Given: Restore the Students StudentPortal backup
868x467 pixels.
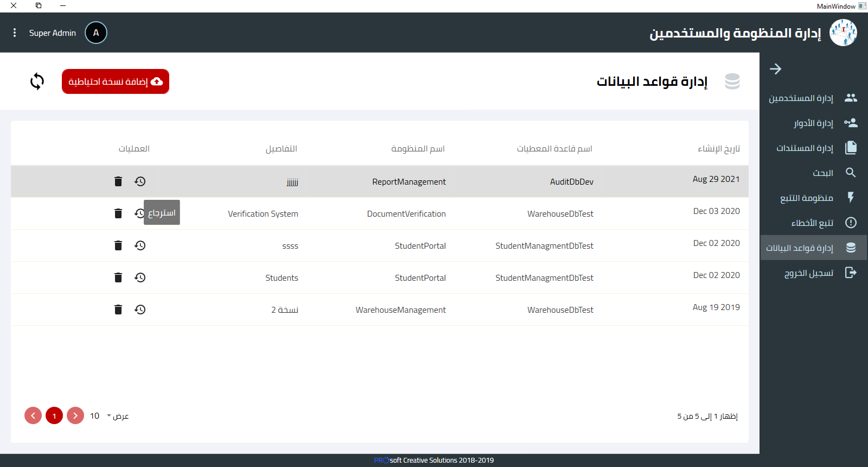Looking at the screenshot, I should tap(140, 277).
